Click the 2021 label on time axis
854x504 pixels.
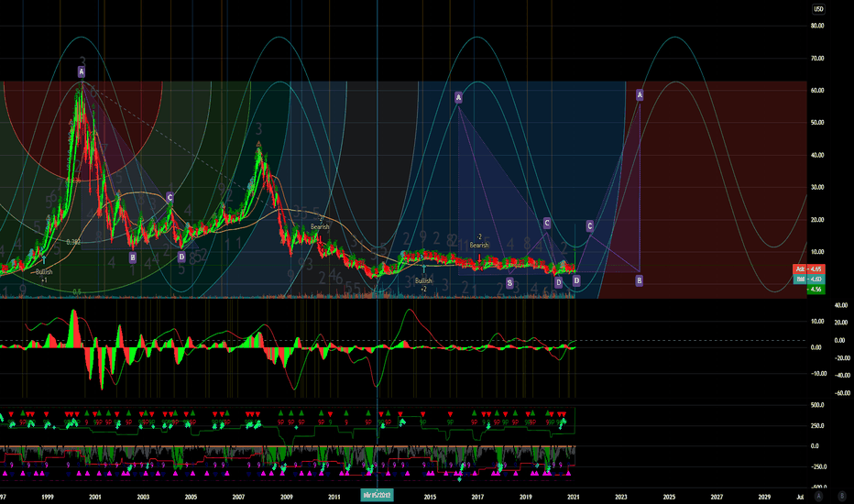573,497
